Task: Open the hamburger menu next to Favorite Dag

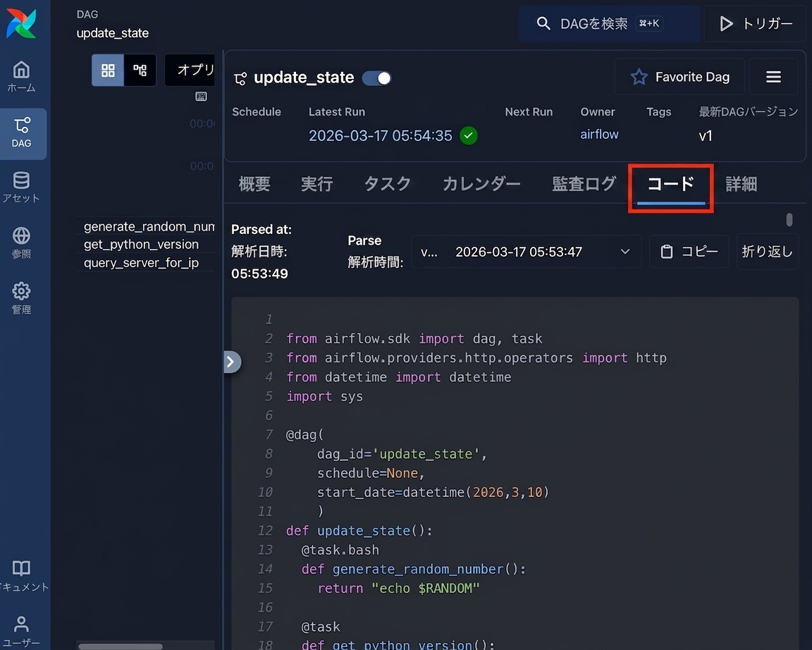Action: 773,77
